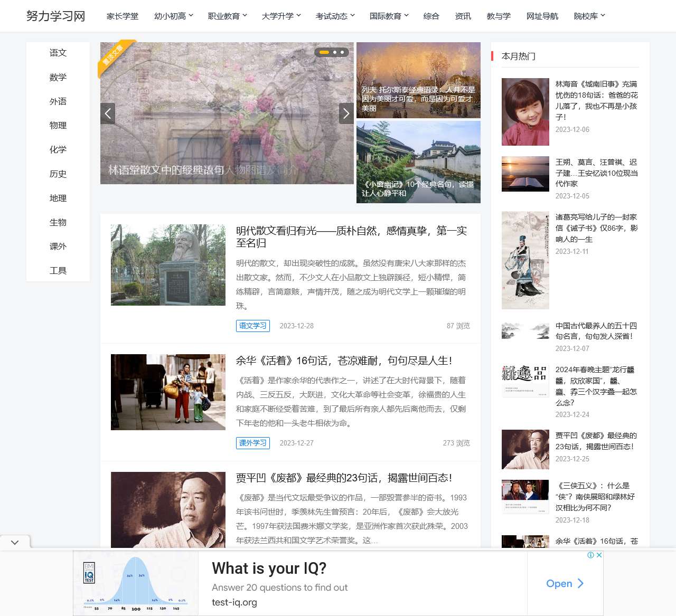Open 贾平凹 small thumbnail in sidebar
The image size is (676, 616).
pyautogui.click(x=525, y=449)
